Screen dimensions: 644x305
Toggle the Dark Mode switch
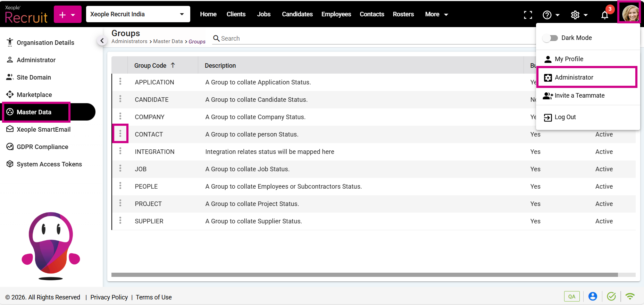[x=550, y=38]
